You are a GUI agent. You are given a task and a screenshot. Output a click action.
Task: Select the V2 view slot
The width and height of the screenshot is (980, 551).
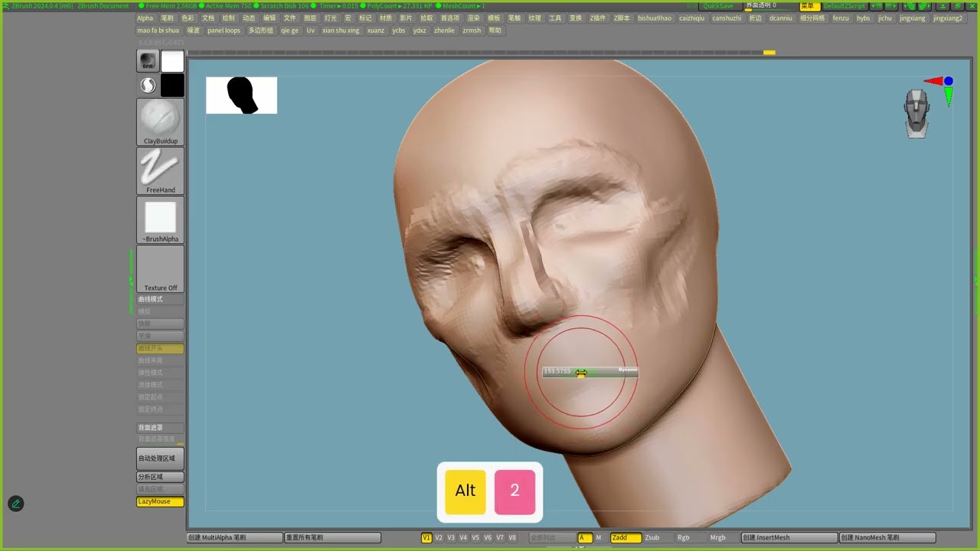click(x=439, y=538)
